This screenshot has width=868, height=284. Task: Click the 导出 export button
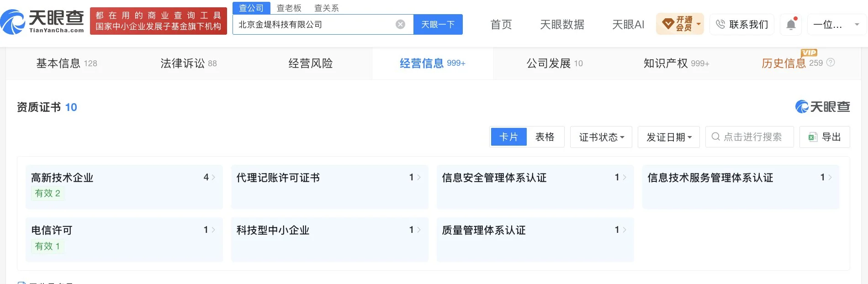pyautogui.click(x=825, y=137)
